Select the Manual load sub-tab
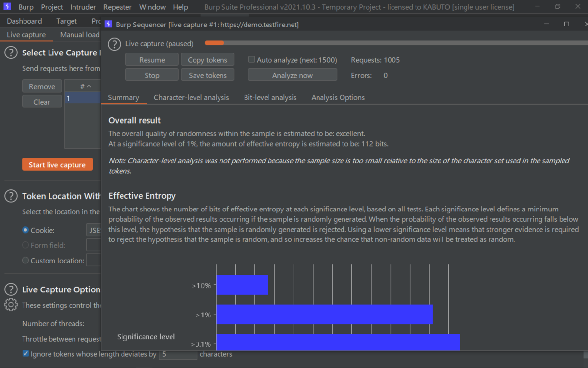This screenshot has width=588, height=368. click(79, 35)
